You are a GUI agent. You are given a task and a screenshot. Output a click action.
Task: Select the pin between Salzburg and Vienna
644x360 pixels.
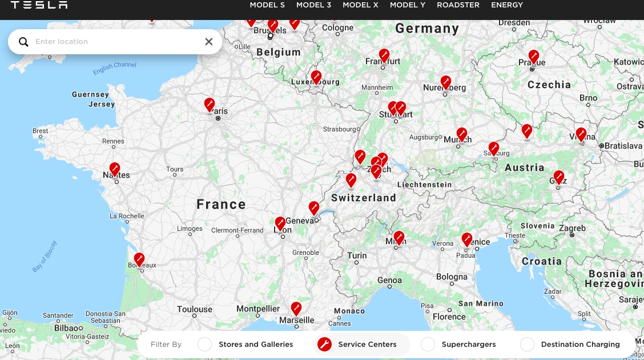pos(527,131)
